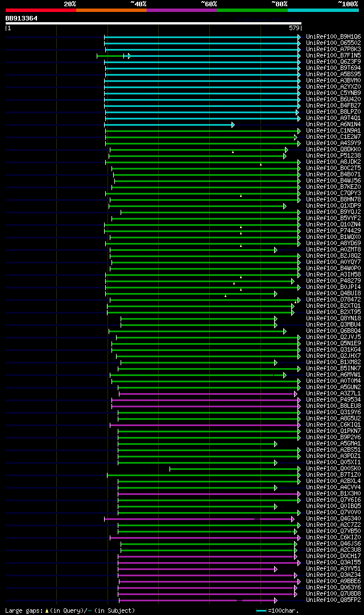
Task: Select the UniRef100_C7QPY3 label
Action: click(333, 193)
